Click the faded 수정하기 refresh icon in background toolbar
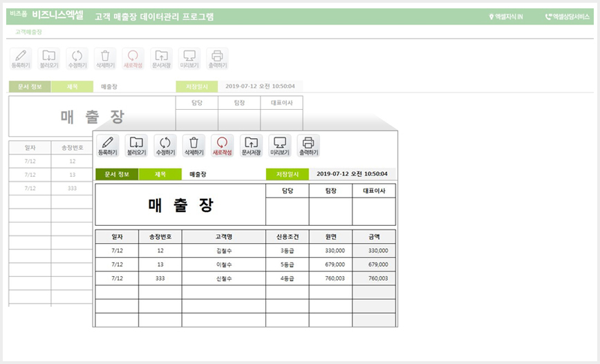The image size is (600, 364). (77, 59)
